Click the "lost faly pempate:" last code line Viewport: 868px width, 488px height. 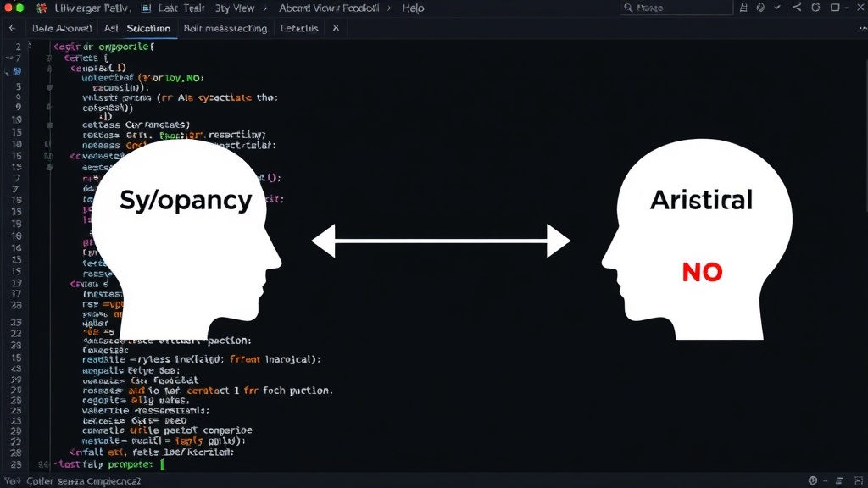click(103, 465)
